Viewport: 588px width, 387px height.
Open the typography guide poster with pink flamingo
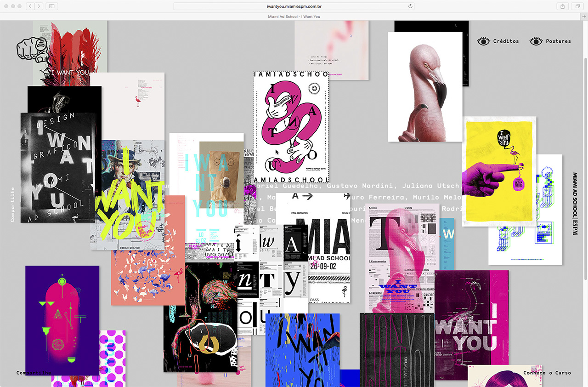point(402,258)
